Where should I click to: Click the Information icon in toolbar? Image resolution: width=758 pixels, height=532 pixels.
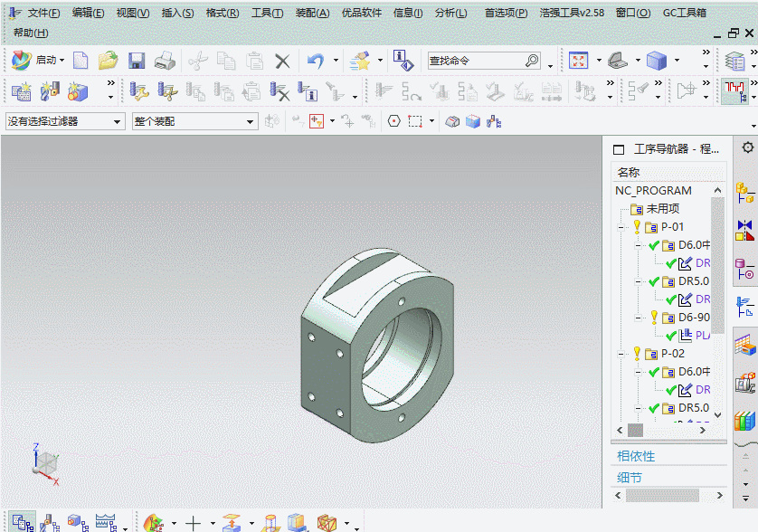point(403,61)
